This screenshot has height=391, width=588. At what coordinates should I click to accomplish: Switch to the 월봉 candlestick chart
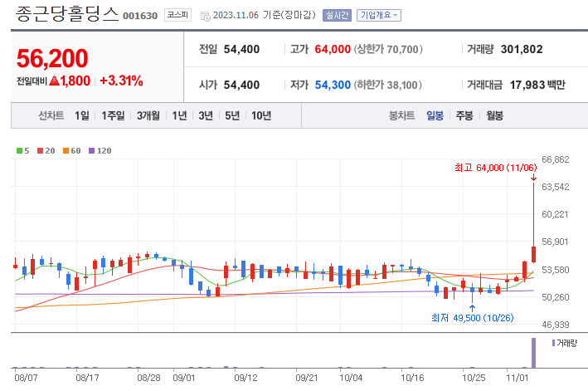[494, 115]
